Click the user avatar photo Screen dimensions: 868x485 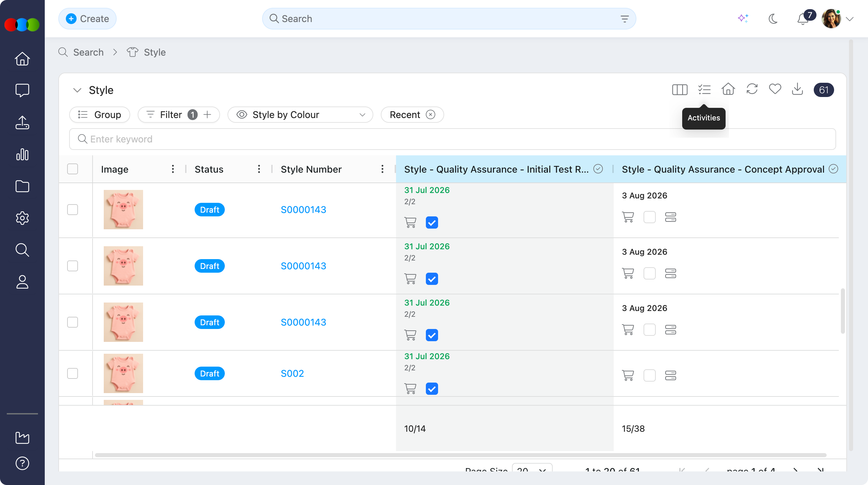click(x=831, y=19)
